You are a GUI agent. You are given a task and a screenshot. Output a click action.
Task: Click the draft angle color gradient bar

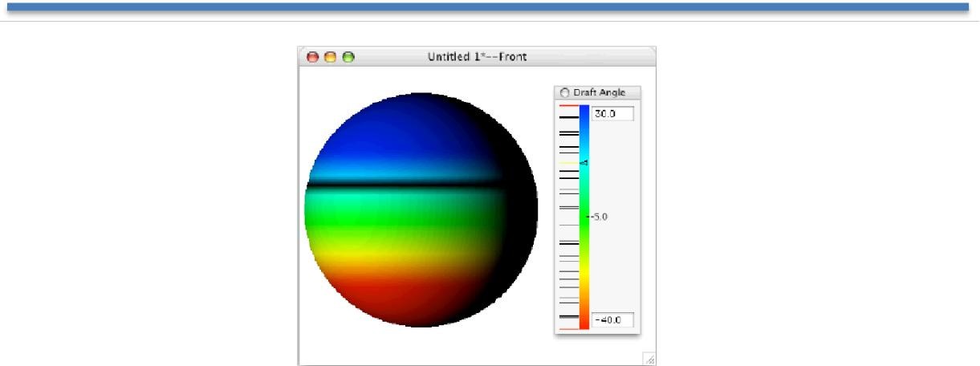click(x=584, y=217)
